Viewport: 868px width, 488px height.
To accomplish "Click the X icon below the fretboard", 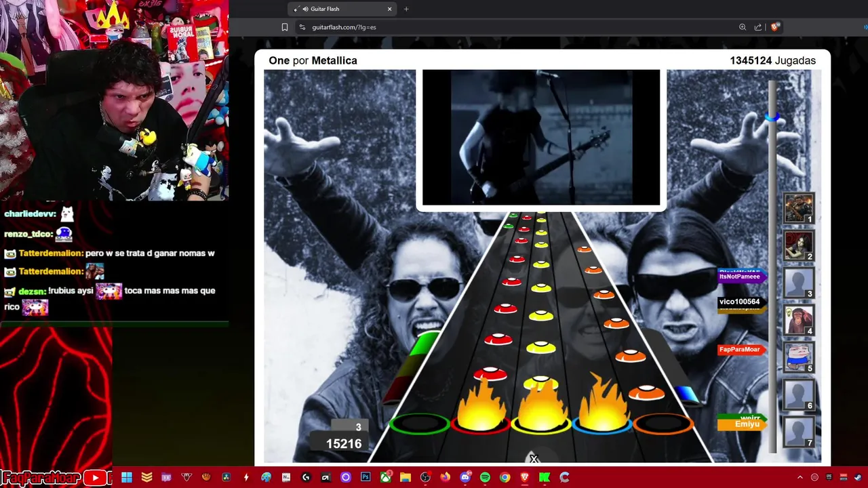I will coord(534,459).
